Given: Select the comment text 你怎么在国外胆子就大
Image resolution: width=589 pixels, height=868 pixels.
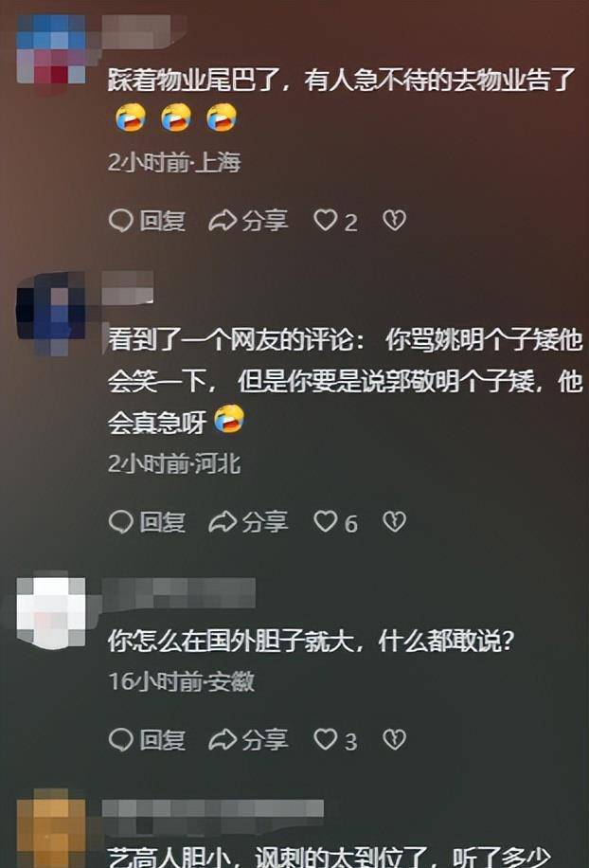Looking at the screenshot, I should [230, 642].
